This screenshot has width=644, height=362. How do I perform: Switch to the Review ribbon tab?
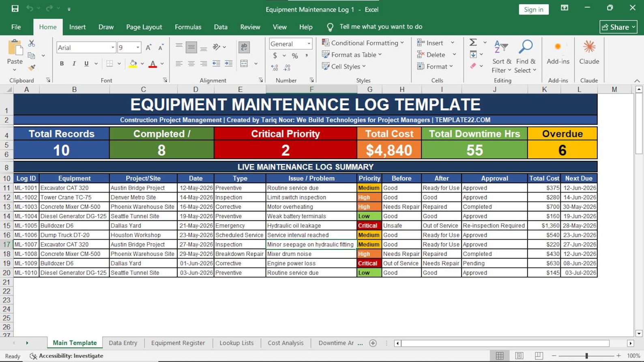250,27
